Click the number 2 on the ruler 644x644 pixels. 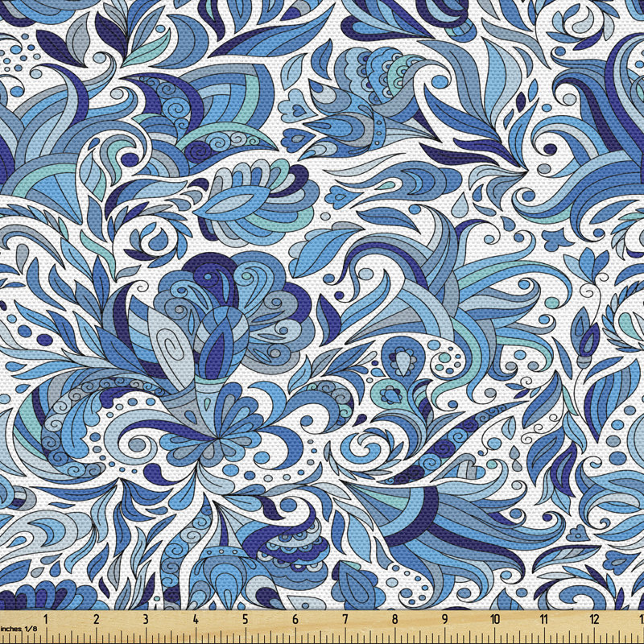pyautogui.click(x=96, y=619)
